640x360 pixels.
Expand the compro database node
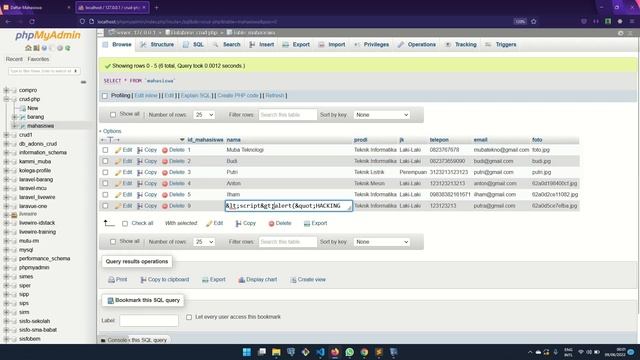pos(6,90)
